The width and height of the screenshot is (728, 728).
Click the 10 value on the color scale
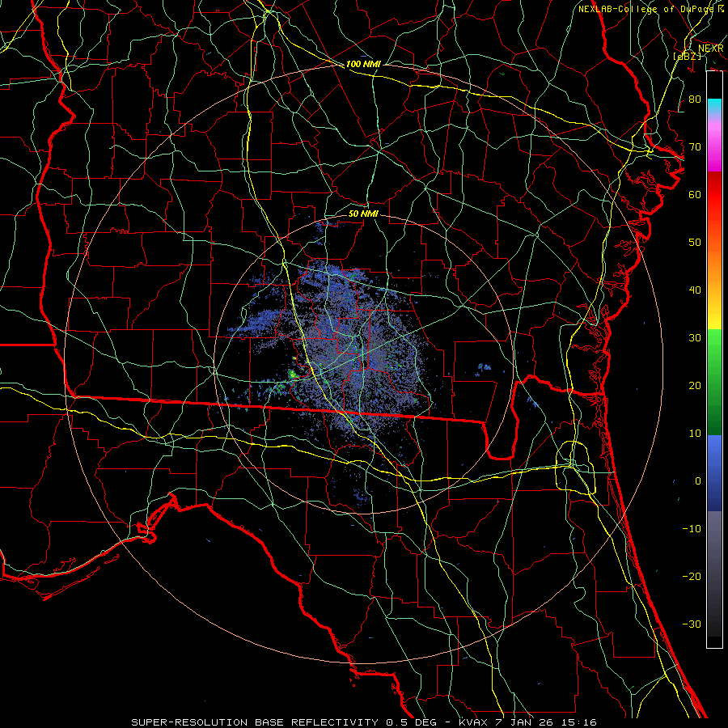click(x=695, y=434)
